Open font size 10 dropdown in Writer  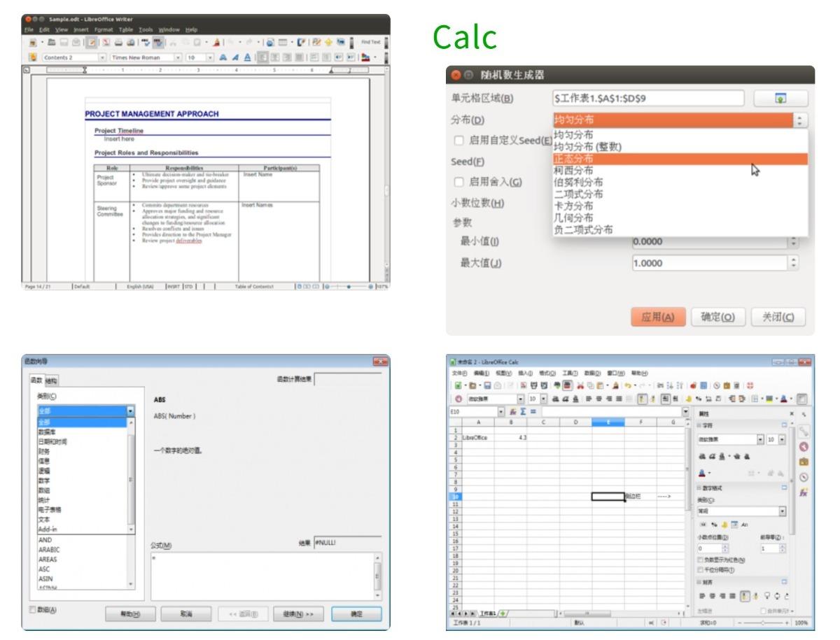pyautogui.click(x=209, y=57)
